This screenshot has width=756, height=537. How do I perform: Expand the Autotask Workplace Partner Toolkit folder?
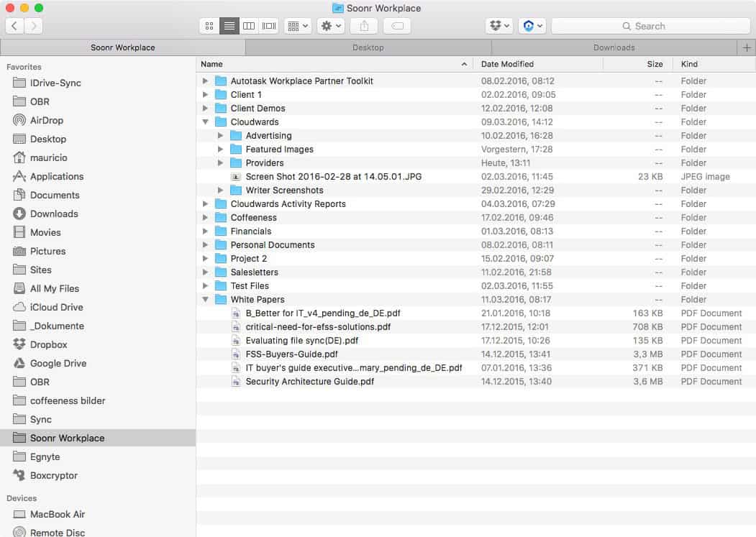point(206,81)
